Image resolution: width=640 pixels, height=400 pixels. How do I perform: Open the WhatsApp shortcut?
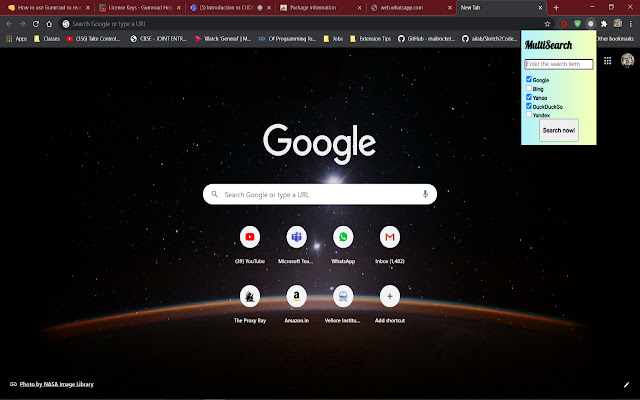pos(343,237)
